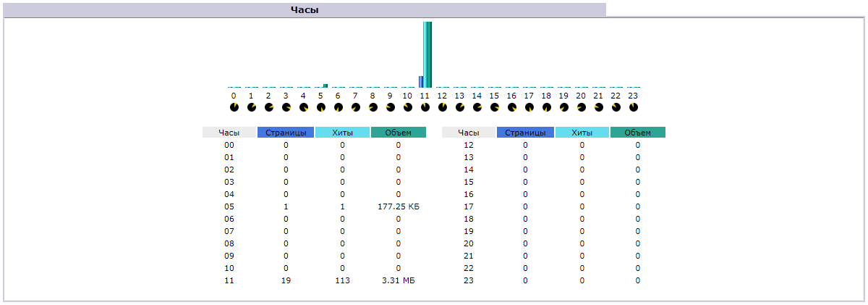The image size is (868, 305).
Task: Click the 177.25 КБ volume value
Action: [398, 206]
